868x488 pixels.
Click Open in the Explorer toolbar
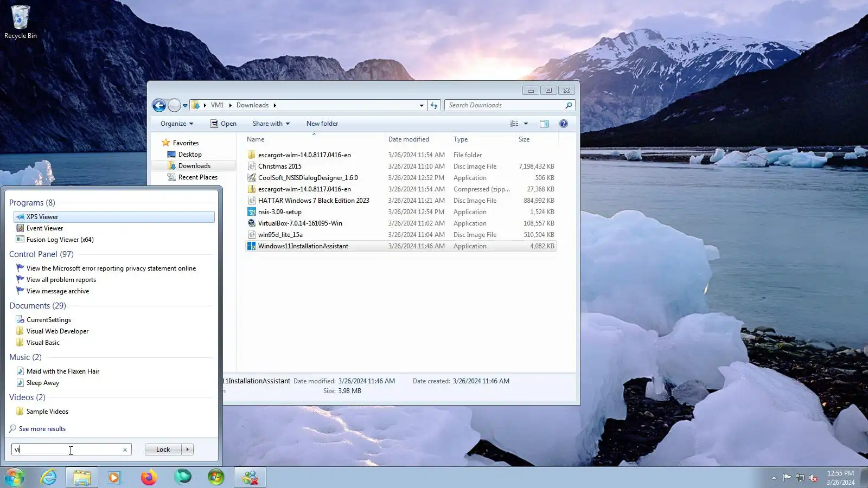(224, 124)
